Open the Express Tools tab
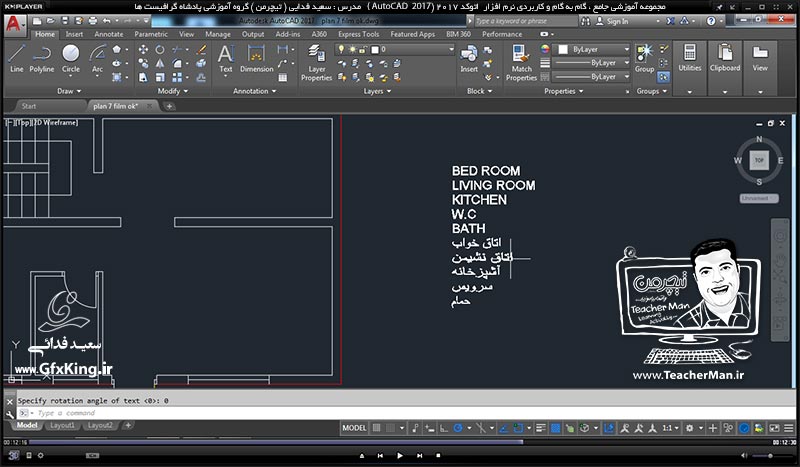This screenshot has width=800, height=467. [x=358, y=34]
